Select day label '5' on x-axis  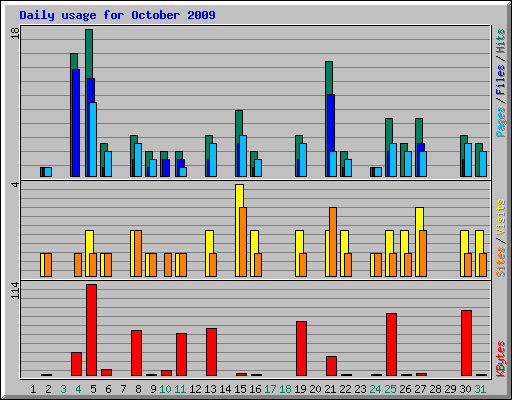93,389
